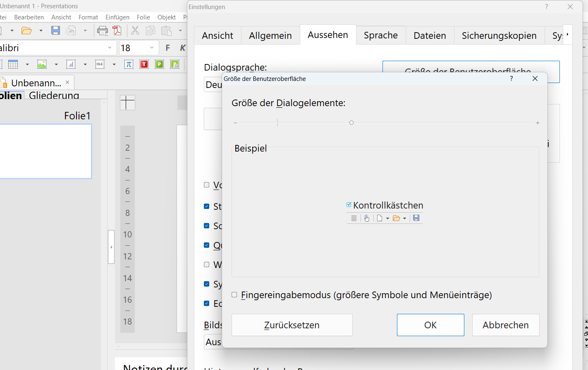This screenshot has width=588, height=370.
Task: Copy using the two-pages icon
Action: coord(151,31)
